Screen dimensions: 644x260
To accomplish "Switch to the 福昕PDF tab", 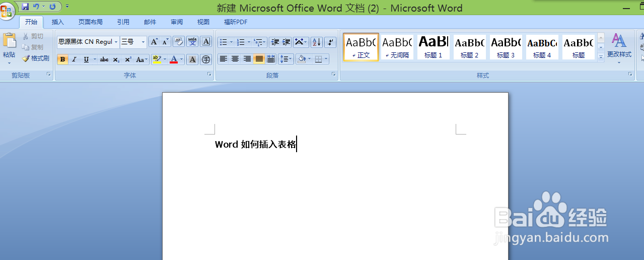I will coord(236,22).
